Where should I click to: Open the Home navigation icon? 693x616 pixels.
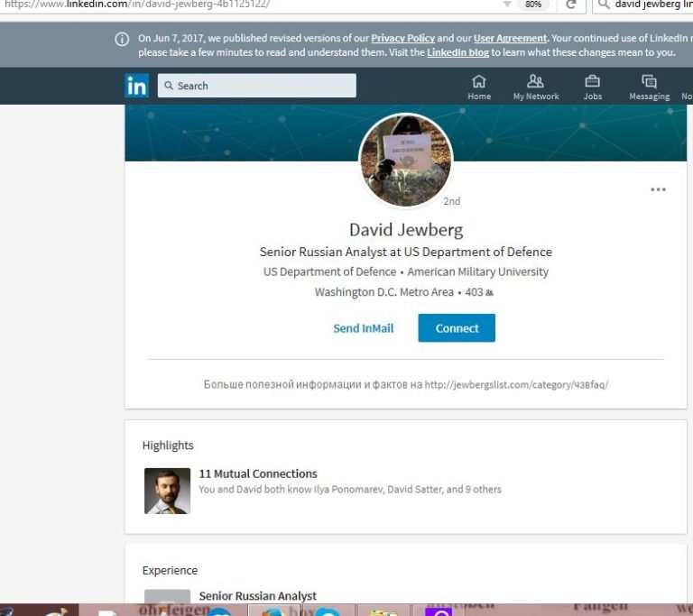pos(479,81)
